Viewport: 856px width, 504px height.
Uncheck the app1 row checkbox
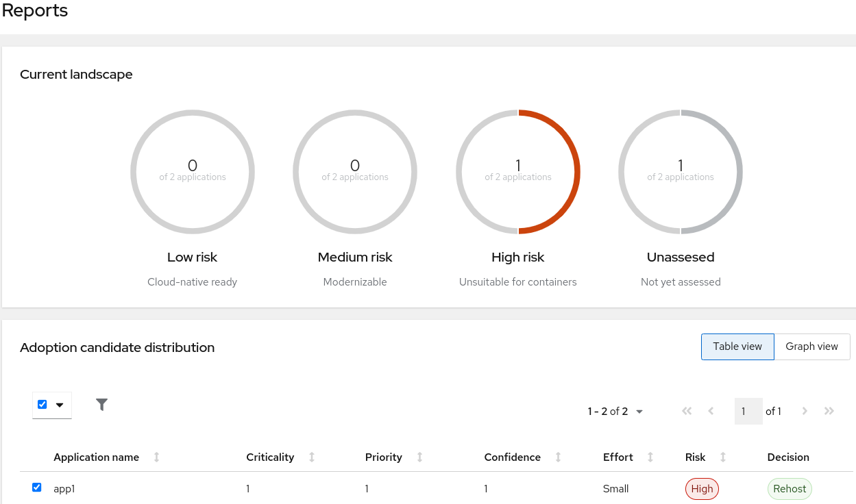(37, 488)
